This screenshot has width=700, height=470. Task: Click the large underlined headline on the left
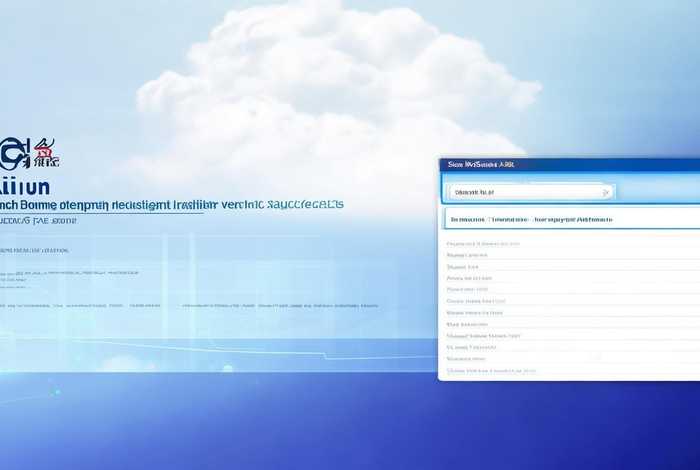170,203
